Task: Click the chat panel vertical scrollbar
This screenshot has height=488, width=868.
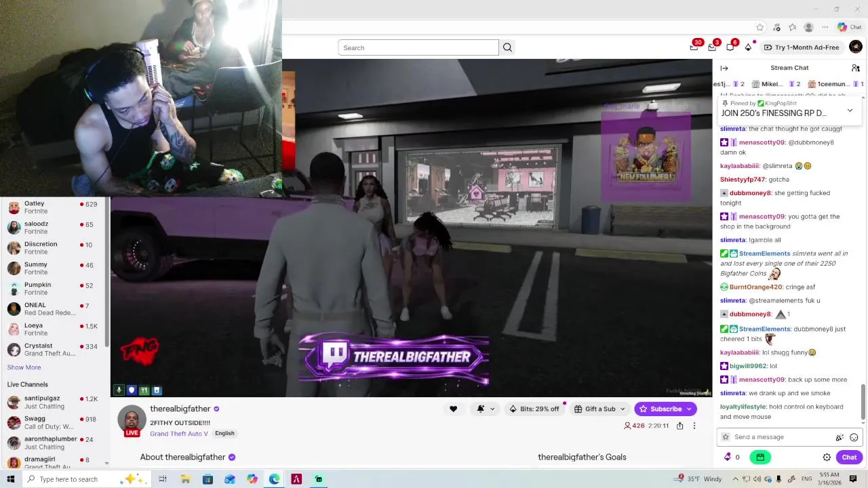Action: (863, 402)
